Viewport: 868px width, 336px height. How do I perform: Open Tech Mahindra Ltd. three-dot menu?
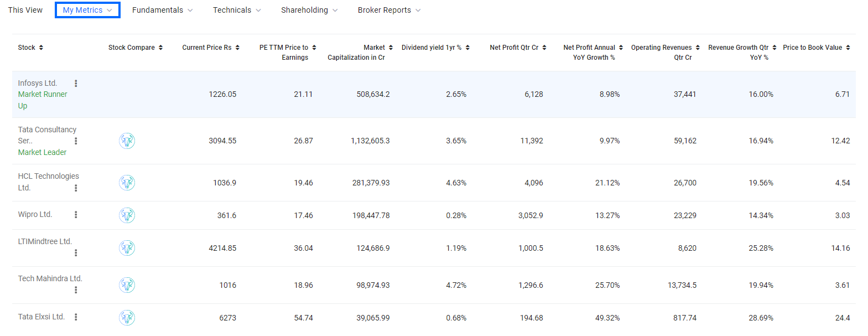(76, 290)
